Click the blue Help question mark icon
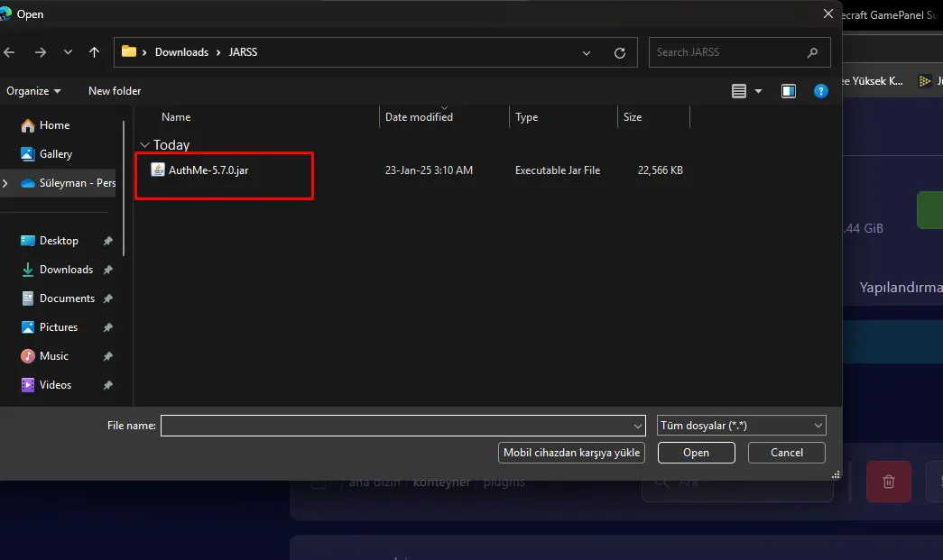The width and height of the screenshot is (943, 560). [820, 91]
